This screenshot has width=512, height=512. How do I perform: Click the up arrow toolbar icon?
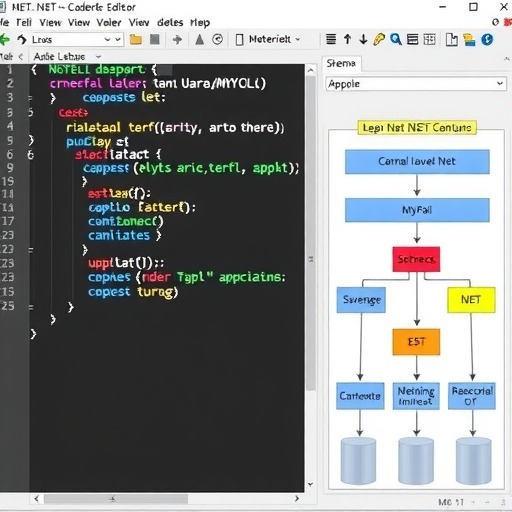(347, 39)
